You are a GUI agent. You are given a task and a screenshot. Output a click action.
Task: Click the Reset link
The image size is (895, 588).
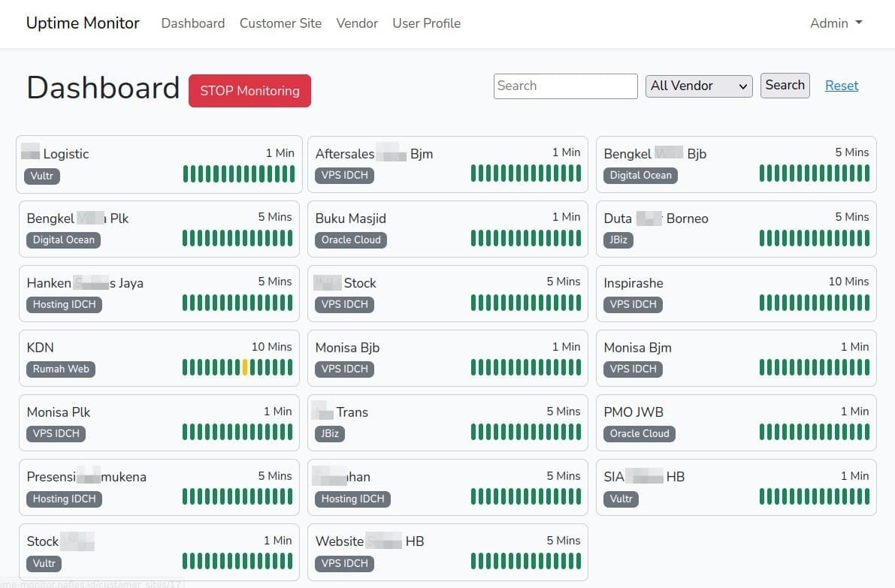[x=841, y=86]
